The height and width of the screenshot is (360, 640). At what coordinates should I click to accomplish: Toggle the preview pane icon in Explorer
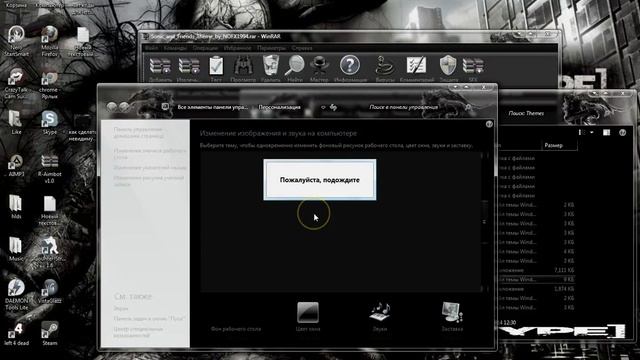(x=607, y=132)
